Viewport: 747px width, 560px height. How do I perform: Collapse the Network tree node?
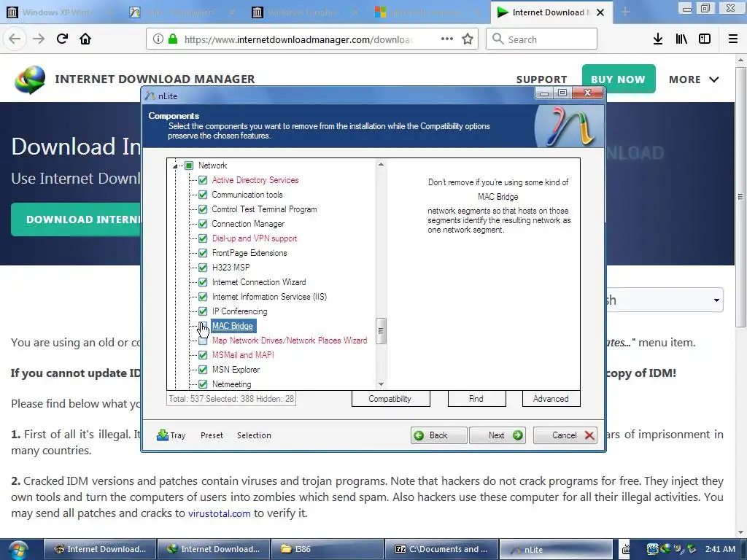(x=175, y=166)
